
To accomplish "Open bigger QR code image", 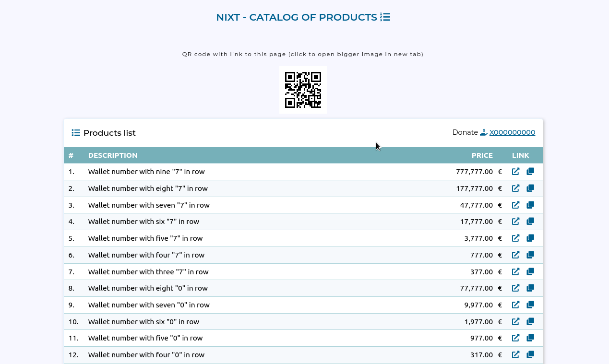I will (x=303, y=89).
